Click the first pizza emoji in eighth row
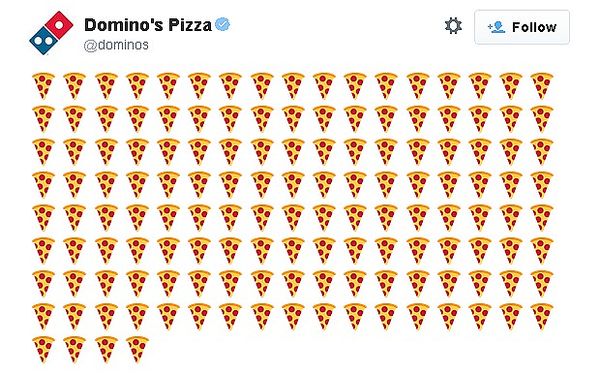The width and height of the screenshot is (600, 375). pos(43,316)
